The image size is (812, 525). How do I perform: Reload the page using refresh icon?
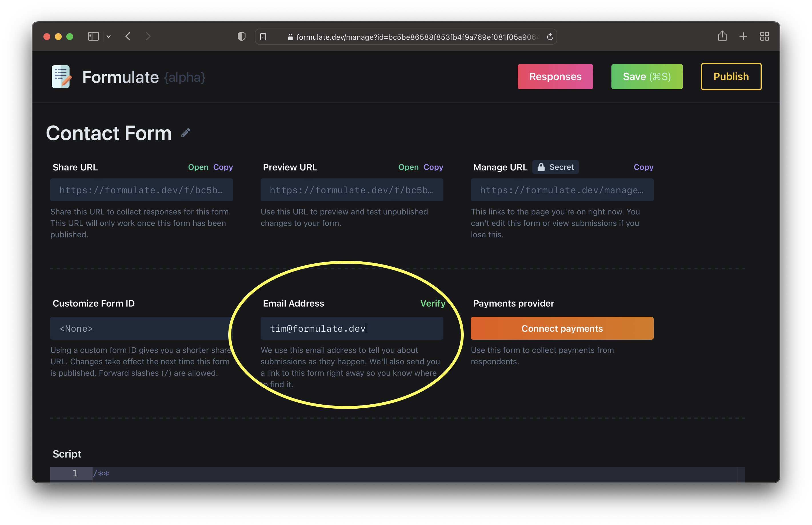(x=550, y=37)
